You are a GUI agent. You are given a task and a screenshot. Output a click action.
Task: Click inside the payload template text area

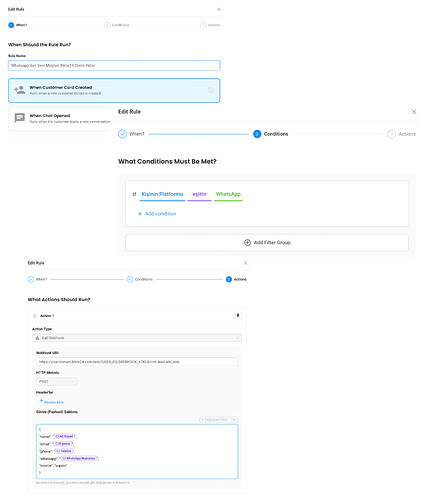[137, 452]
